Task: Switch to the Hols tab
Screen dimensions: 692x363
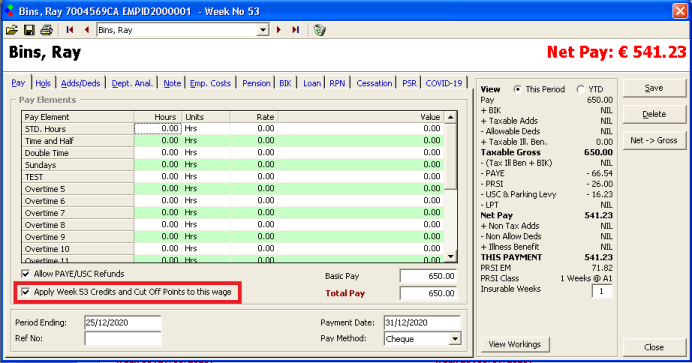Action: pyautogui.click(x=43, y=83)
